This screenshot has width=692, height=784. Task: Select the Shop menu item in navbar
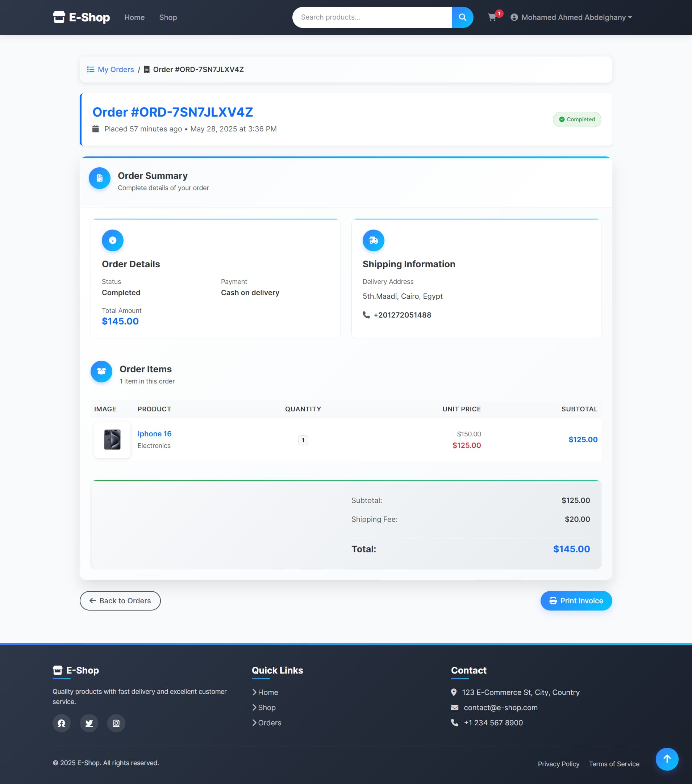click(x=168, y=17)
